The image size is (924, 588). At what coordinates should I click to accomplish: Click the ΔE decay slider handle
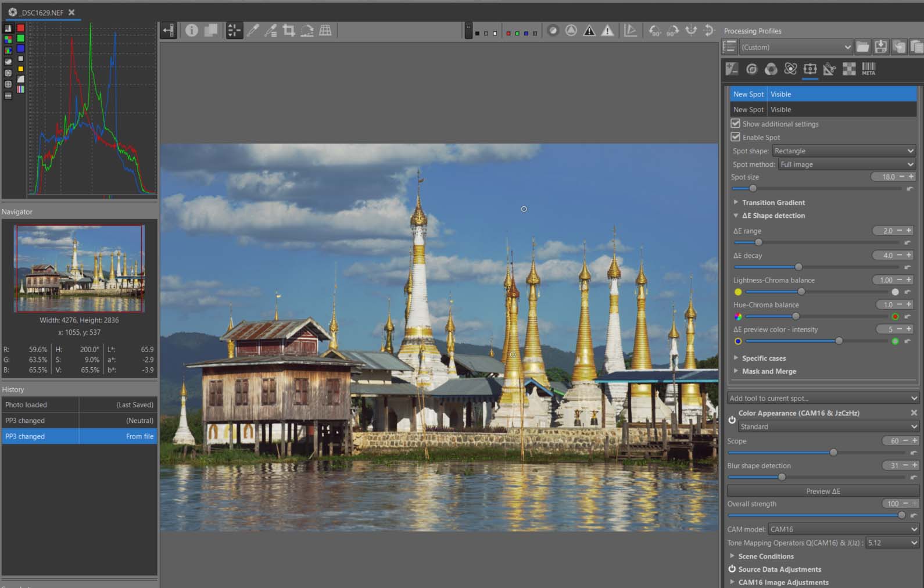pyautogui.click(x=798, y=267)
